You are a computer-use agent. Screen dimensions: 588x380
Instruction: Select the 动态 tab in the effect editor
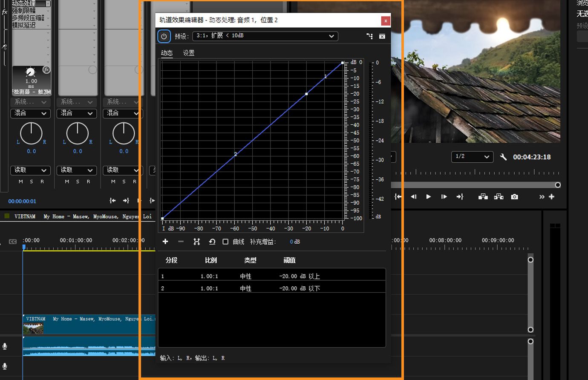(167, 53)
